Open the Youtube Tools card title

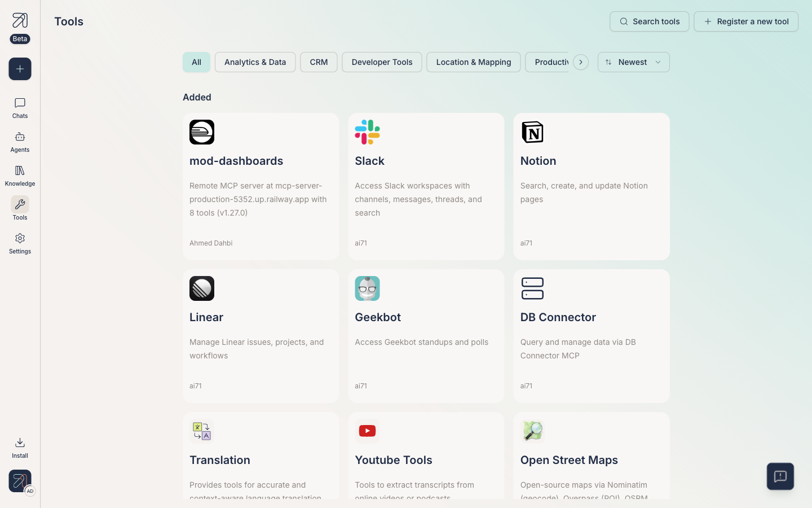pos(394,460)
